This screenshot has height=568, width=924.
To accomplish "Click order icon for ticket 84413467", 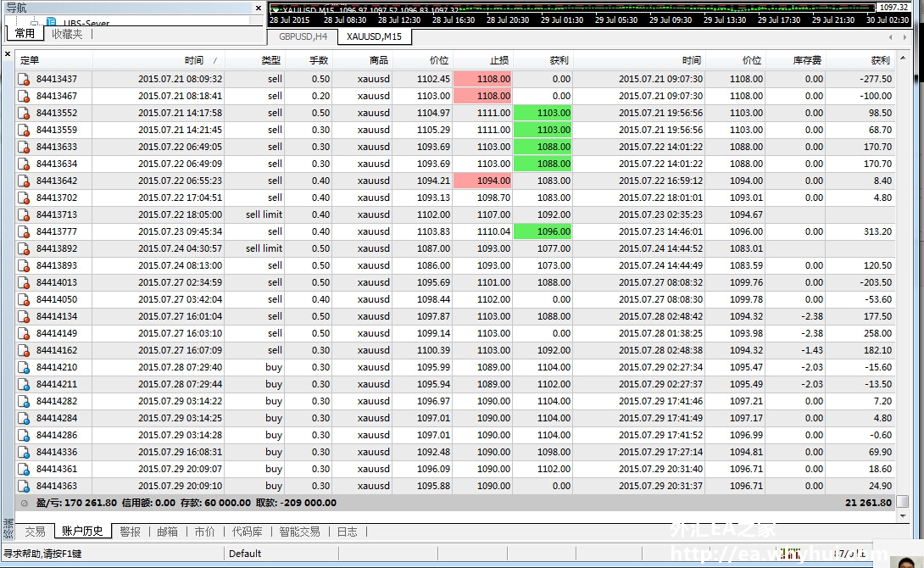I will pyautogui.click(x=24, y=96).
